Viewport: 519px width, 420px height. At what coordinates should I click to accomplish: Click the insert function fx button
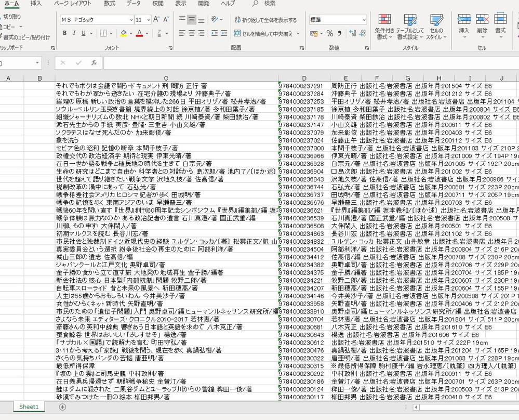94,62
